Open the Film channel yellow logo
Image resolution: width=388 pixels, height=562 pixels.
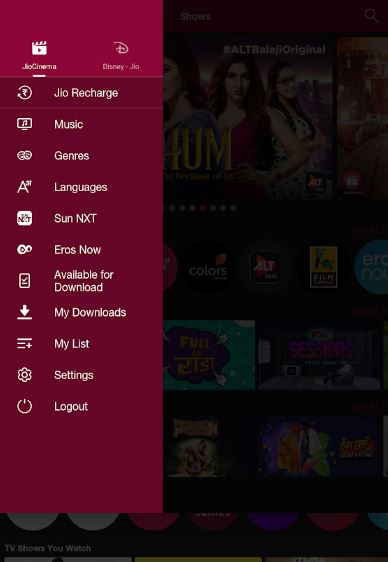[x=324, y=267]
